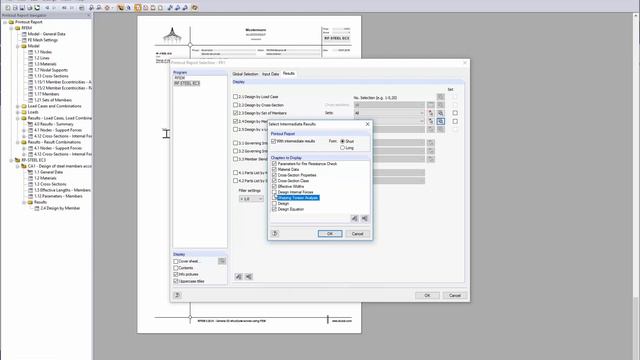Select 1.7 Nodal Supports tree item
This screenshot has height=360, width=640.
51,70
